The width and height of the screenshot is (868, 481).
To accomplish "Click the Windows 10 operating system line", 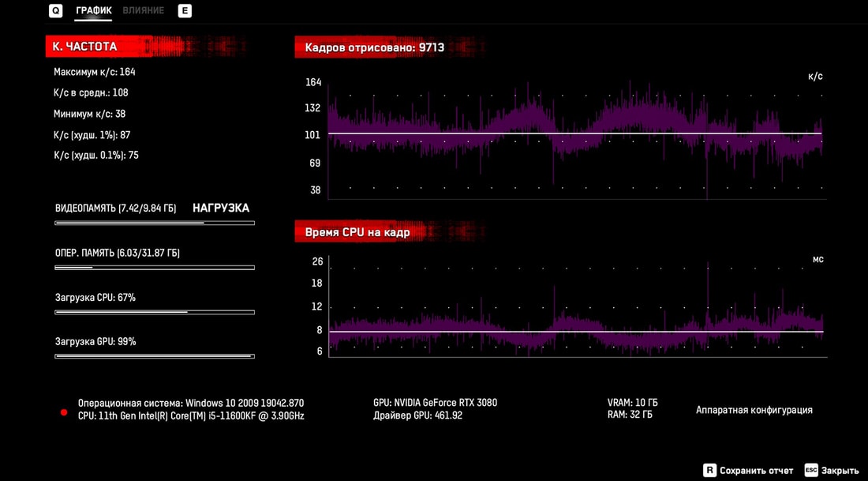I will pos(191,403).
